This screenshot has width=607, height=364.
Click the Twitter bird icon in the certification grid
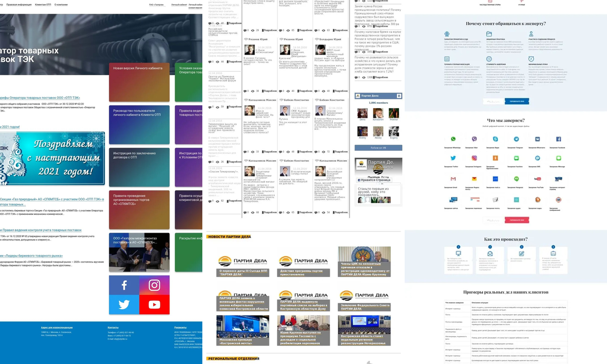(x=453, y=158)
